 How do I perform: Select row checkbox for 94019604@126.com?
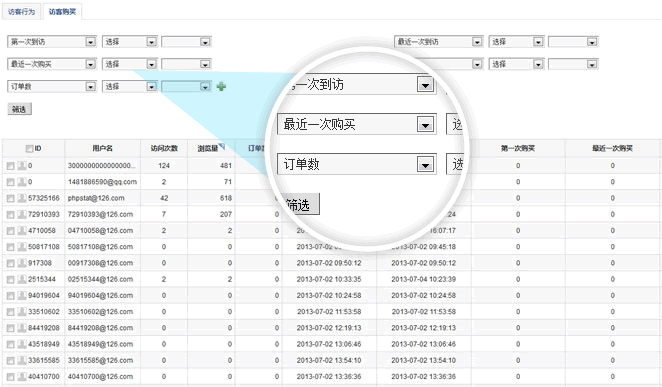point(11,296)
